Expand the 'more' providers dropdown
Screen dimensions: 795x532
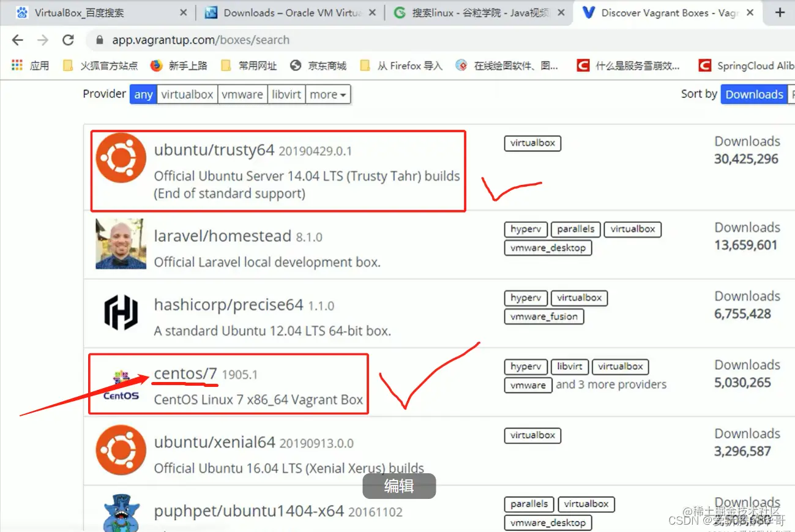click(328, 94)
